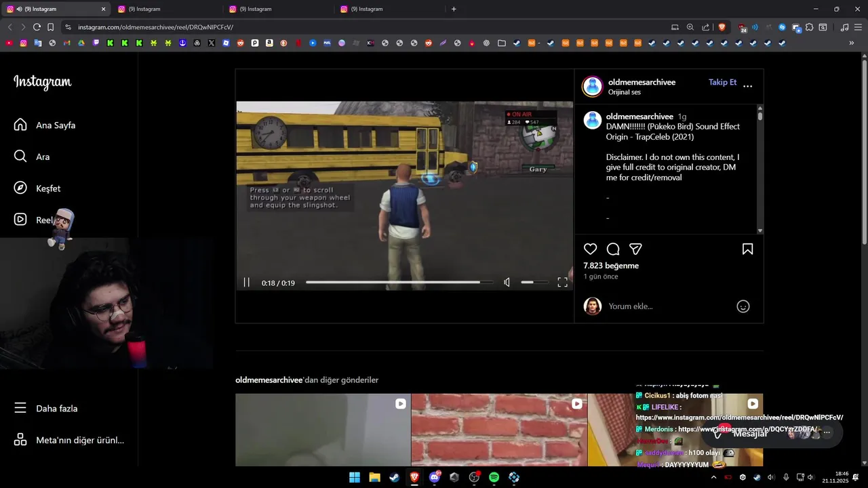Click Takip Et follow button

(x=722, y=82)
